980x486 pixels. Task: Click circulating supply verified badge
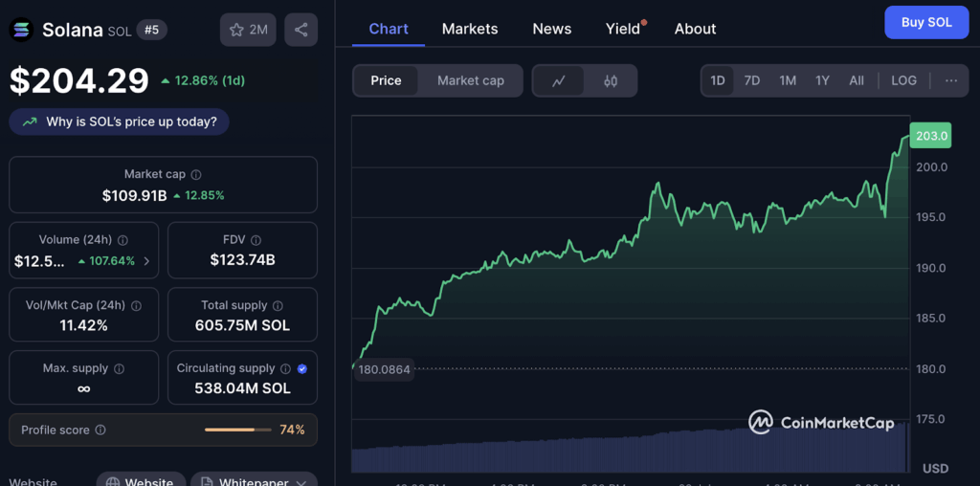tap(302, 368)
